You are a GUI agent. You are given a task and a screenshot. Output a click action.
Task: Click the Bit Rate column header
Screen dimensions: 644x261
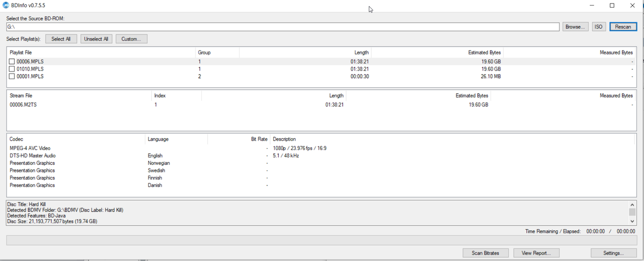[239, 139]
